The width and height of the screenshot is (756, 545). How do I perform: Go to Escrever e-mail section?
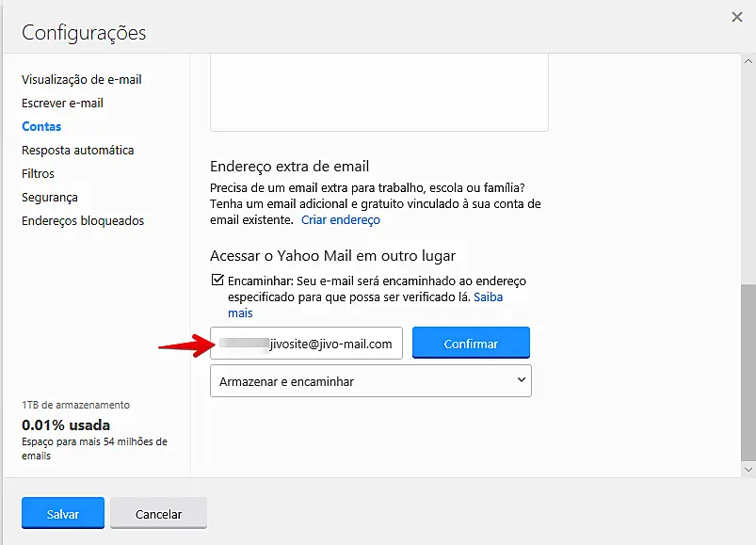tap(62, 104)
